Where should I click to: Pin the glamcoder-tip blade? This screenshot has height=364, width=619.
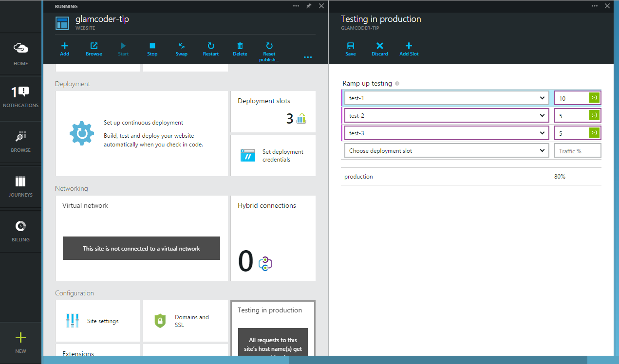[x=309, y=6]
